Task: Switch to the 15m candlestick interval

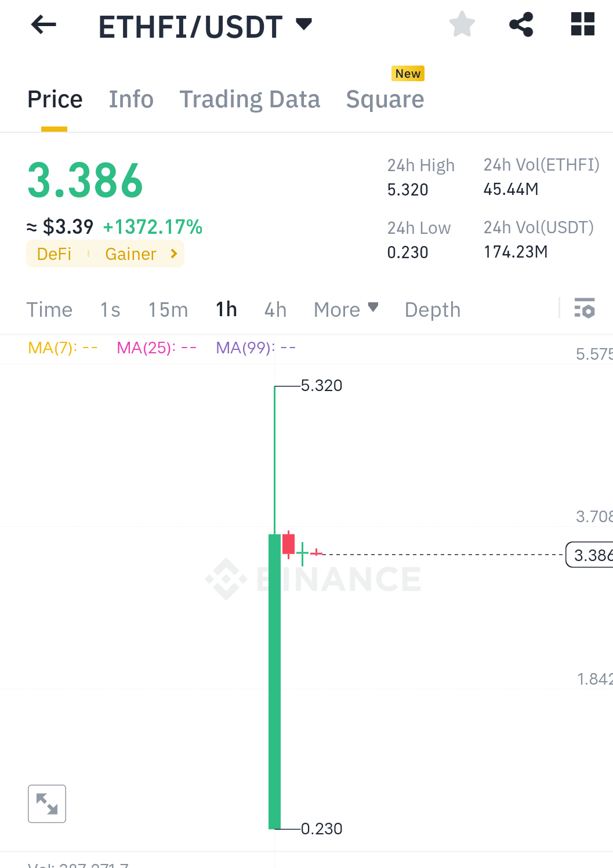Action: coord(168,309)
